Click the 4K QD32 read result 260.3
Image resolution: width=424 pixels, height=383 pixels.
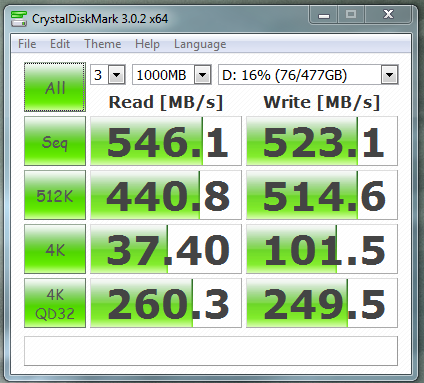coord(166,303)
